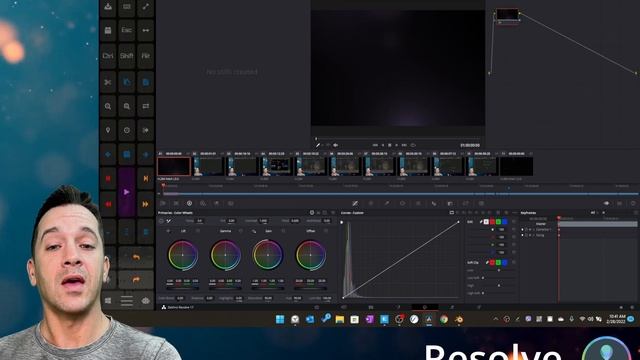640x360 pixels.
Task: Open the Tracker palette
Action: coord(418,203)
